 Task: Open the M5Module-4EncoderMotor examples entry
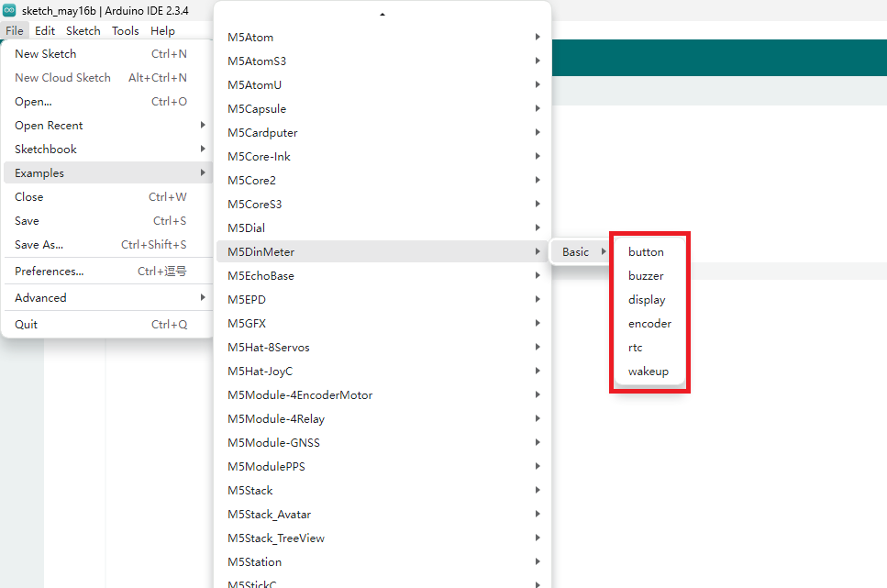point(383,394)
